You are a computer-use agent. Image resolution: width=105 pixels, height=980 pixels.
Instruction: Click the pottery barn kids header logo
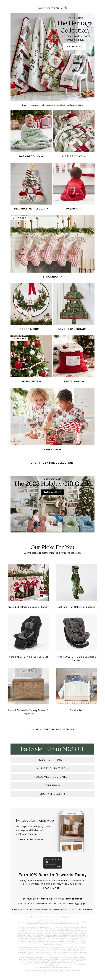52,8
